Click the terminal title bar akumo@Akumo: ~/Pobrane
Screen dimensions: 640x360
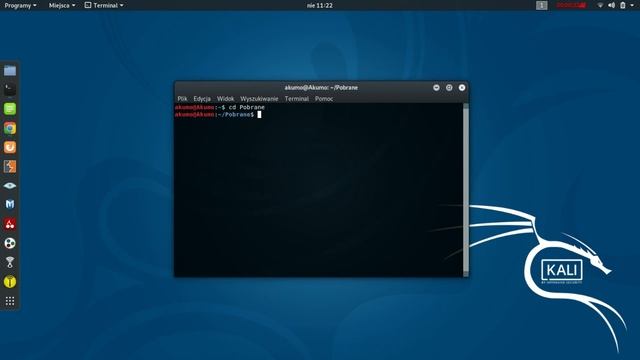click(x=321, y=87)
